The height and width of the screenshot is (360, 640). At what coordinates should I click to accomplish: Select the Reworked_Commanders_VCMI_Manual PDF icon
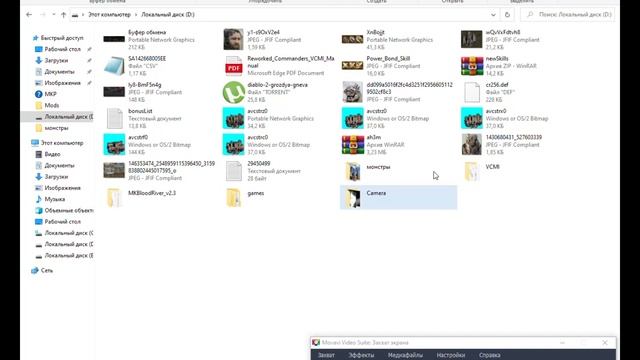tap(233, 66)
